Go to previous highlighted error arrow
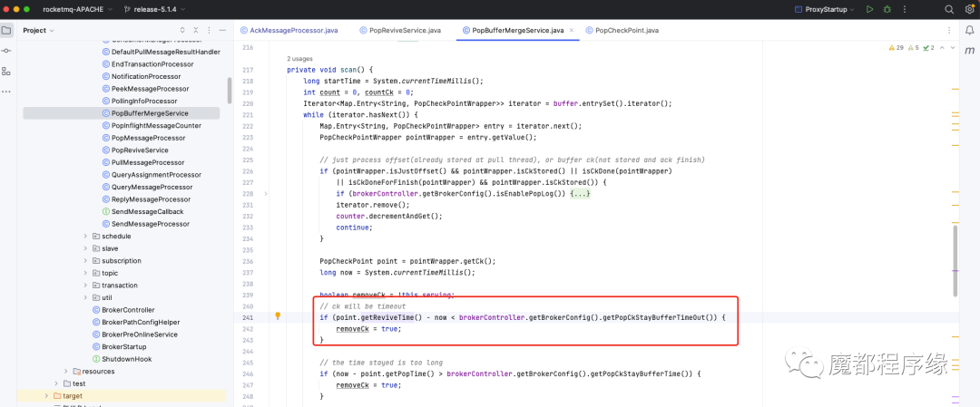The height and width of the screenshot is (407, 980). pyautogui.click(x=943, y=48)
